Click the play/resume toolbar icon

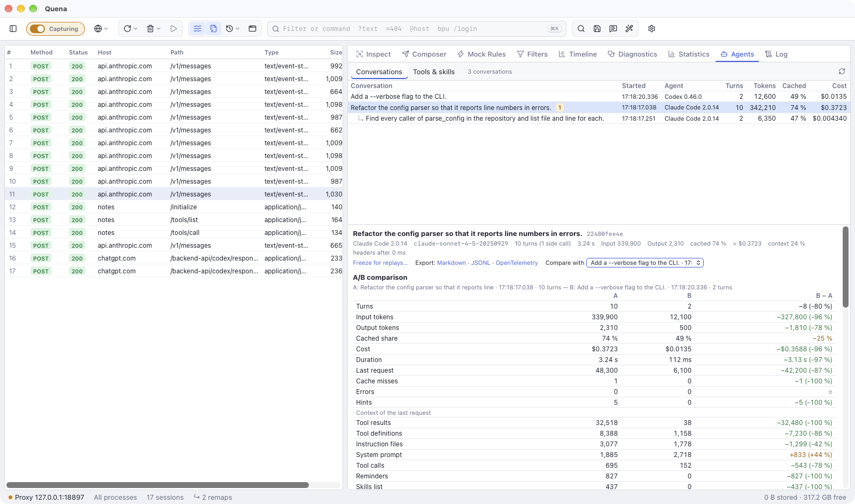pos(174,29)
